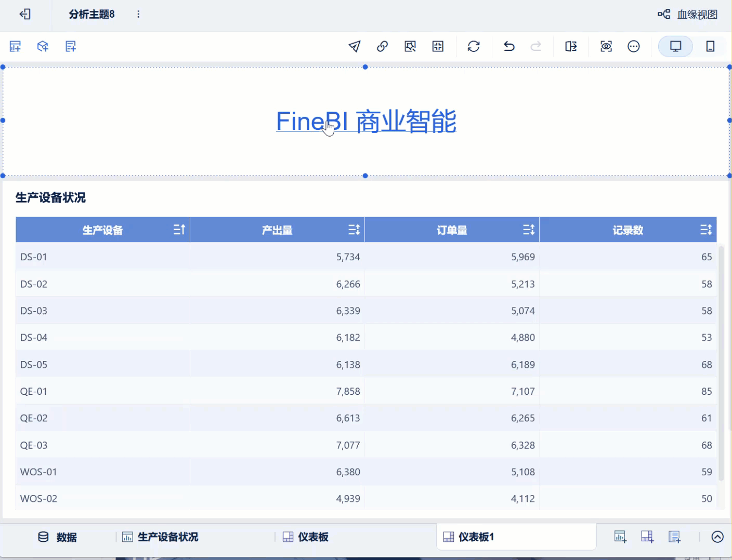
Task: Sort the table by 生产设备 column icon
Action: 179,230
